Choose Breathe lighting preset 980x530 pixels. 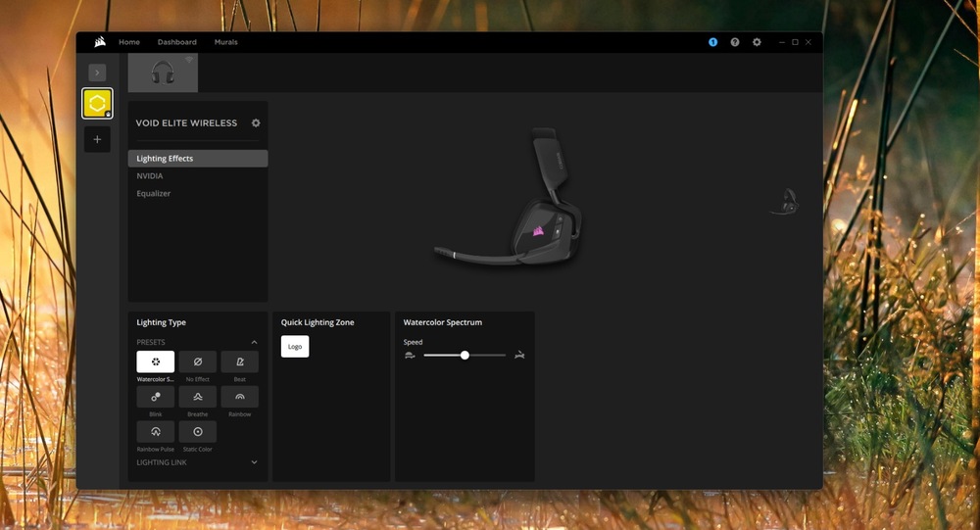coord(198,397)
